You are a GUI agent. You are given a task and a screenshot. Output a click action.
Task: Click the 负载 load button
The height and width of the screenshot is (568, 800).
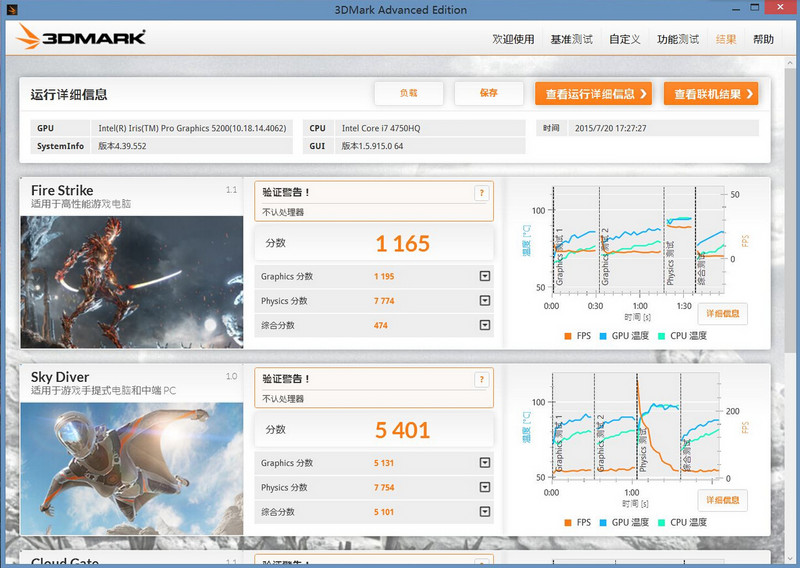coord(409,93)
